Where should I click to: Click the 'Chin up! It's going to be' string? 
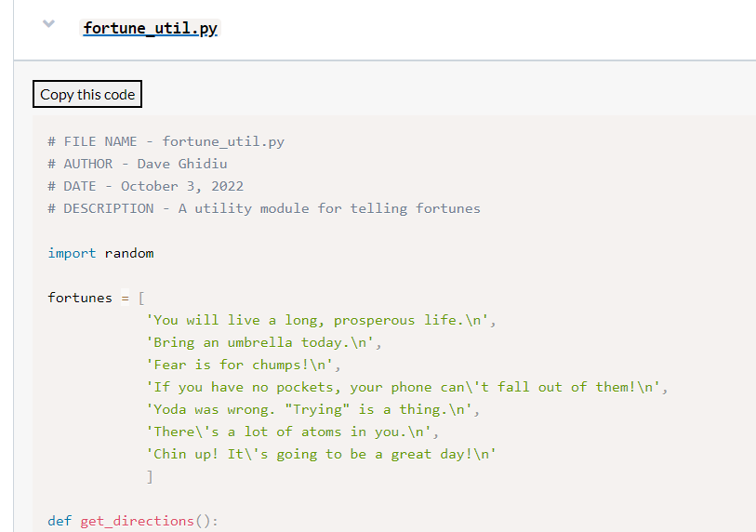[321, 455]
